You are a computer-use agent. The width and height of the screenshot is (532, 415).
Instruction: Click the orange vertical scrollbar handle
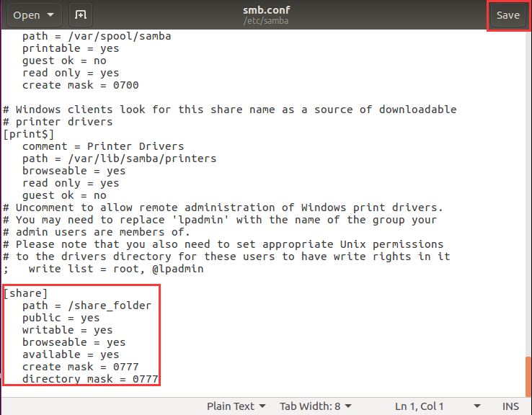(x=528, y=375)
